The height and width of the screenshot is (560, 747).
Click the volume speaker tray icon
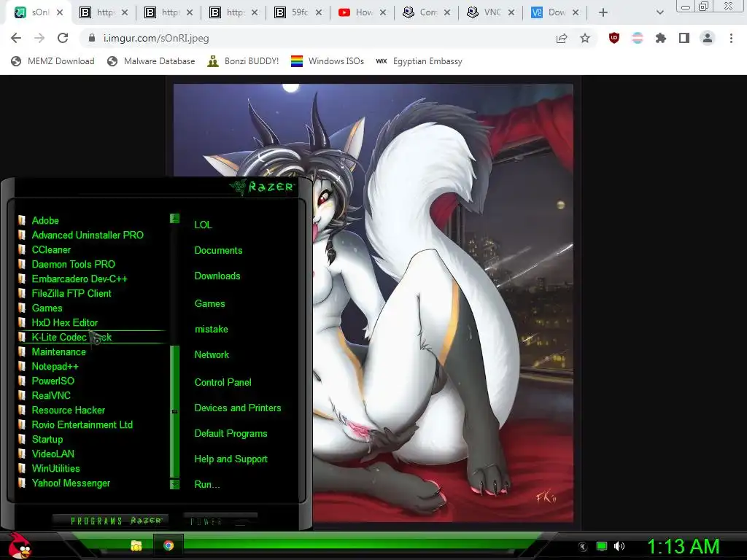coord(619,546)
